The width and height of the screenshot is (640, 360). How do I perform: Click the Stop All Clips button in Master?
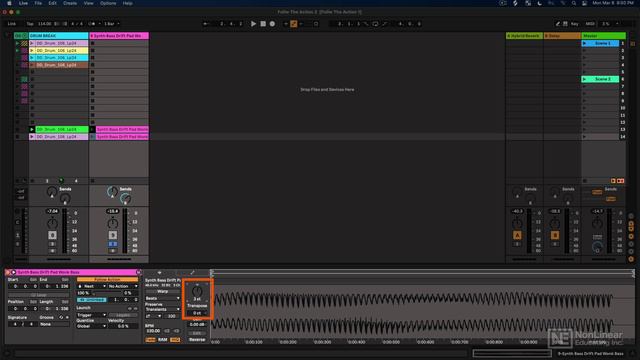pos(585,180)
